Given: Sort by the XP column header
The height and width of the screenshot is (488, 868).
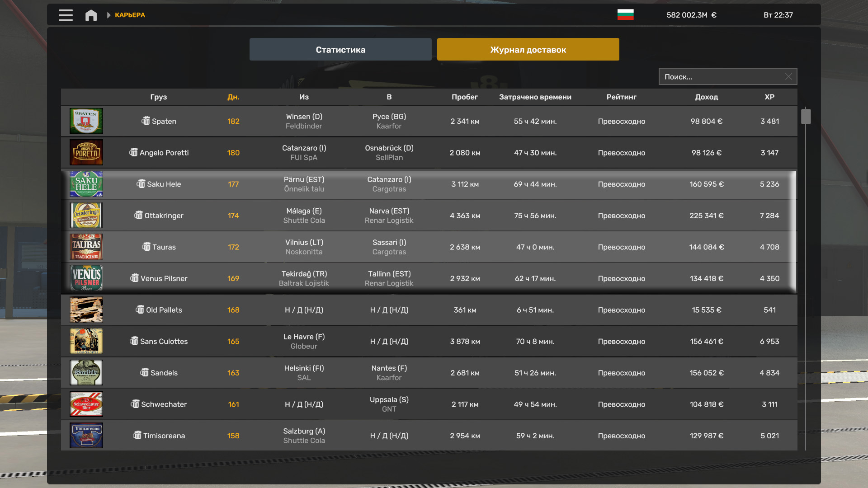Looking at the screenshot, I should (x=769, y=97).
